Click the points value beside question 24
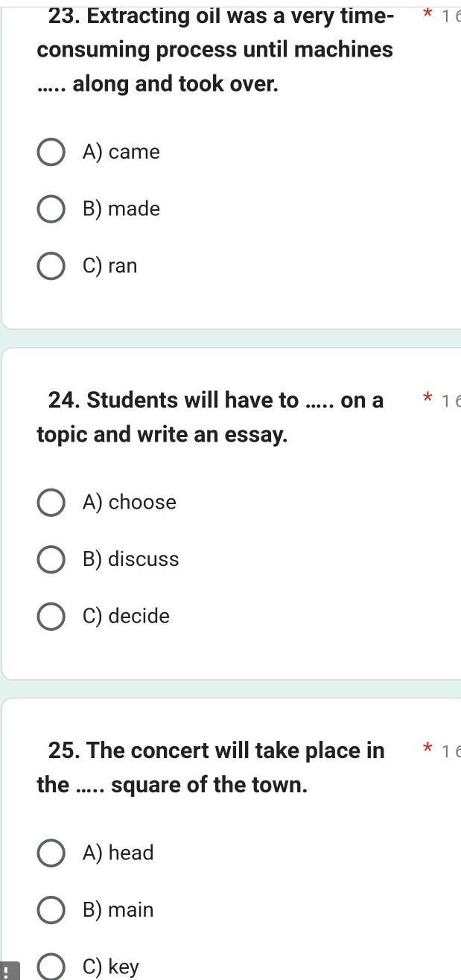Viewport: 461px width, 980px height. [x=451, y=401]
